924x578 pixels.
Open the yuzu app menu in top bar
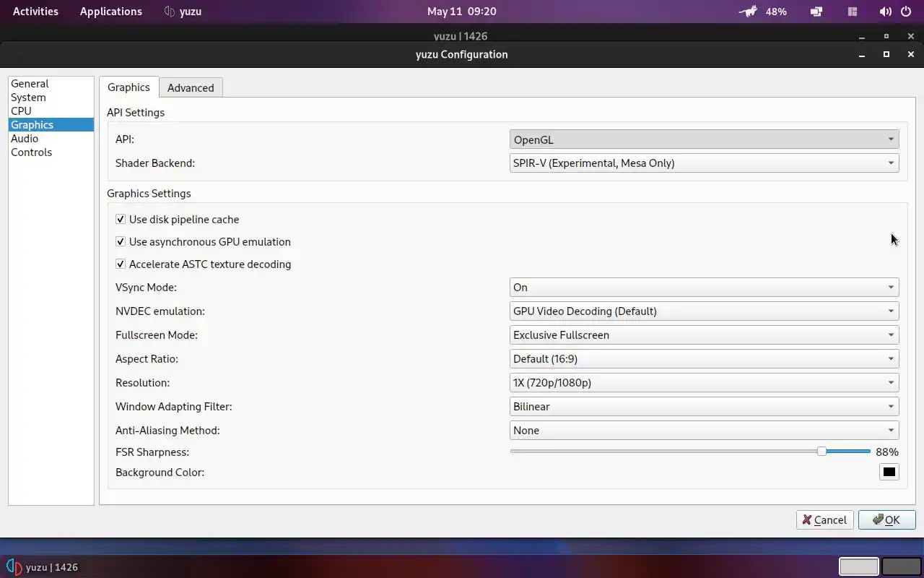click(183, 12)
